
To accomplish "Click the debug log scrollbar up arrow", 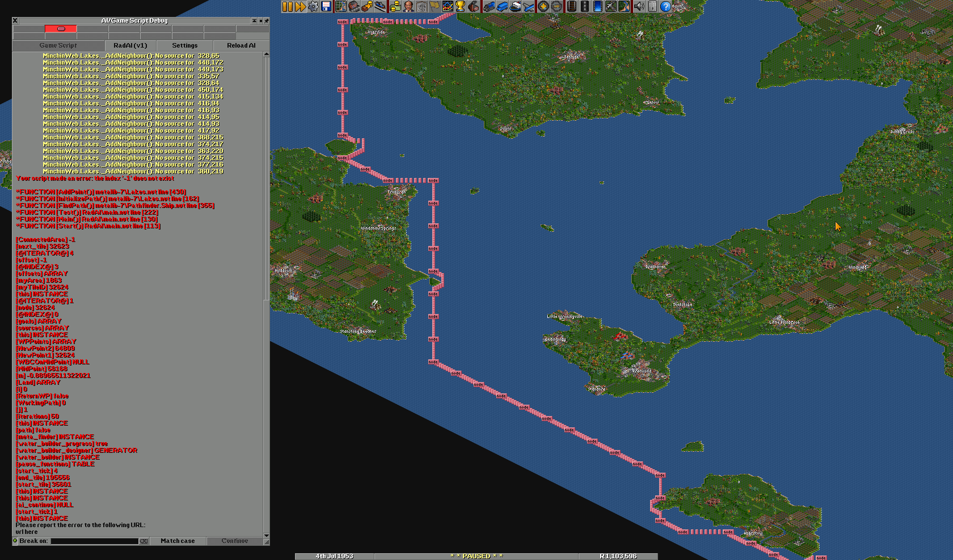I will 267,54.
